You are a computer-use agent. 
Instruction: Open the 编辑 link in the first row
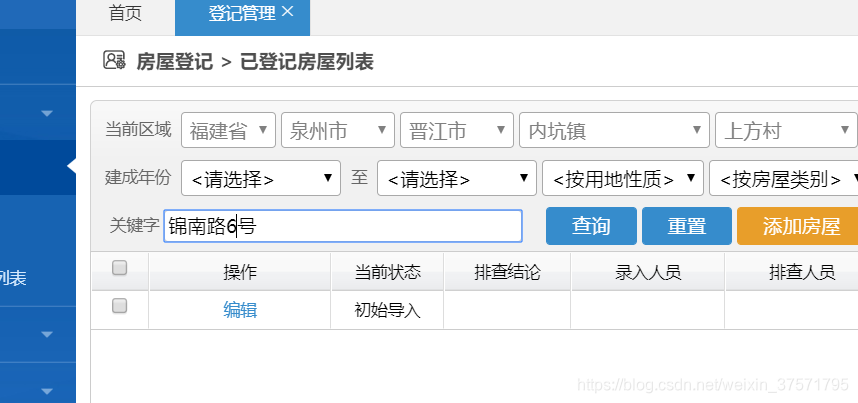[240, 310]
